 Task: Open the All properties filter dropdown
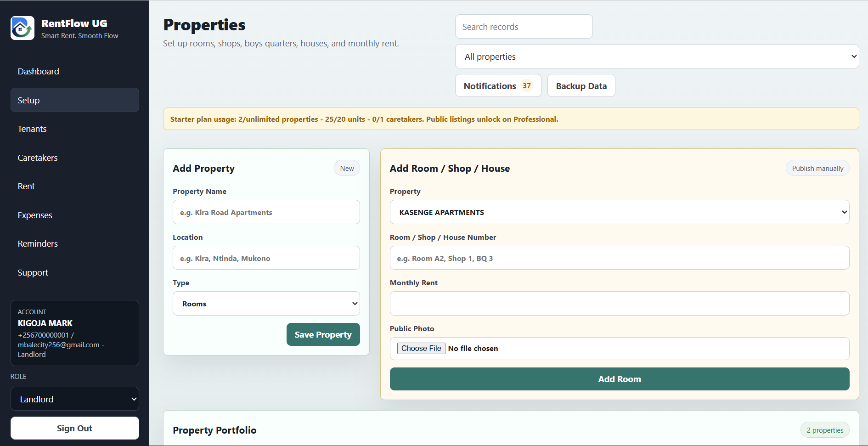657,56
